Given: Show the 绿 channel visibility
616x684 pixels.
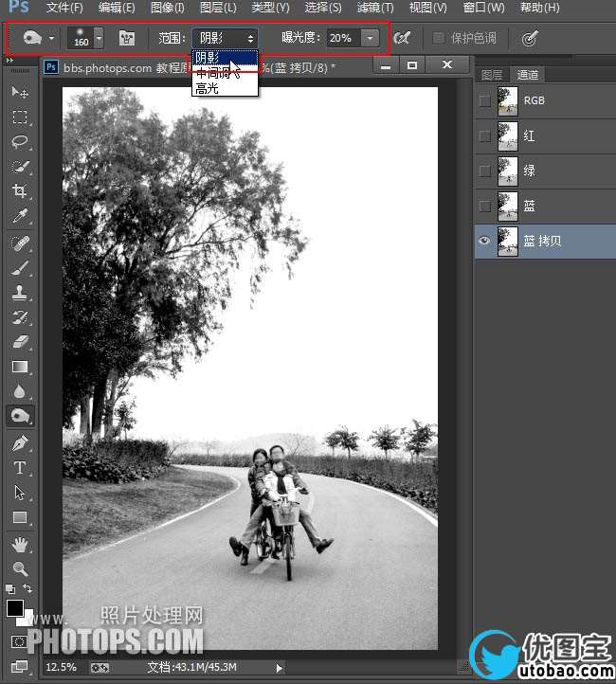Looking at the screenshot, I should [484, 171].
